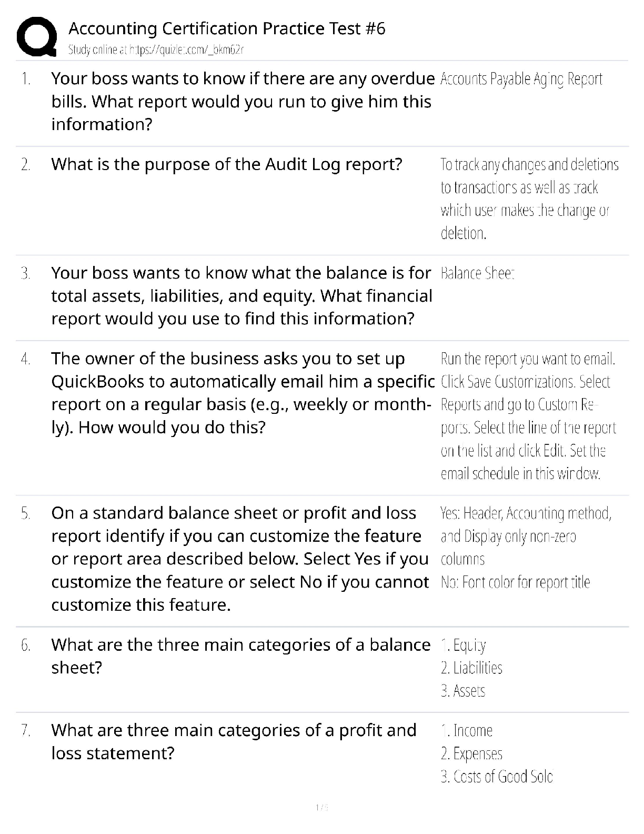Viewport: 644px width, 834px height.
Task: Click the Accounting Certification Practice Test #6 title
Action: (x=227, y=28)
